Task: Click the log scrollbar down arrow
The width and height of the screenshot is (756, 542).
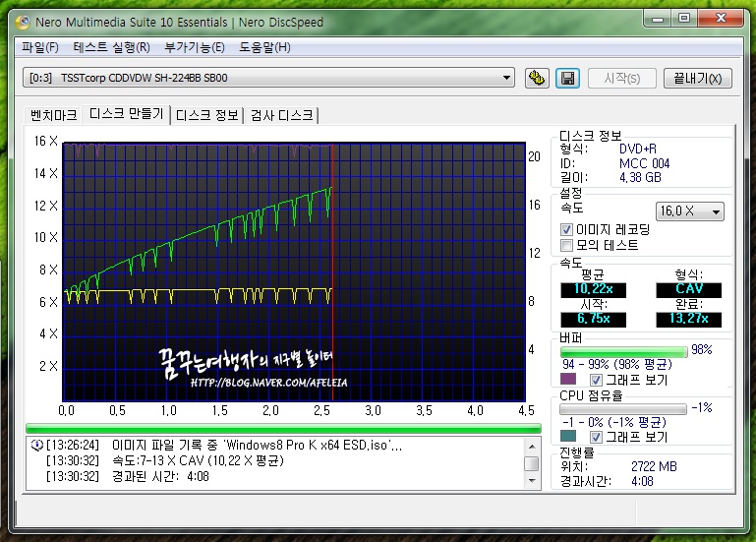Action: (x=531, y=481)
